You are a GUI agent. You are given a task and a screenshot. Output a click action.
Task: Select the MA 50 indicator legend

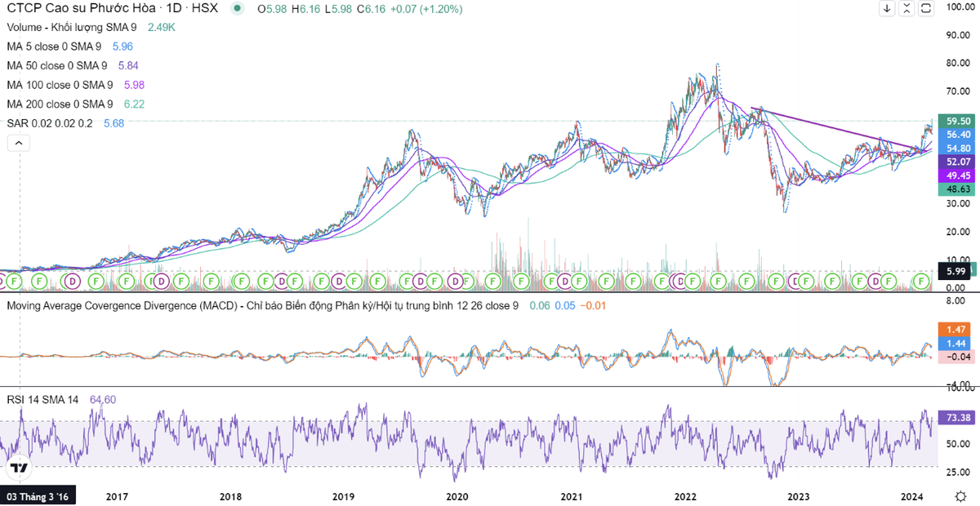tap(56, 65)
